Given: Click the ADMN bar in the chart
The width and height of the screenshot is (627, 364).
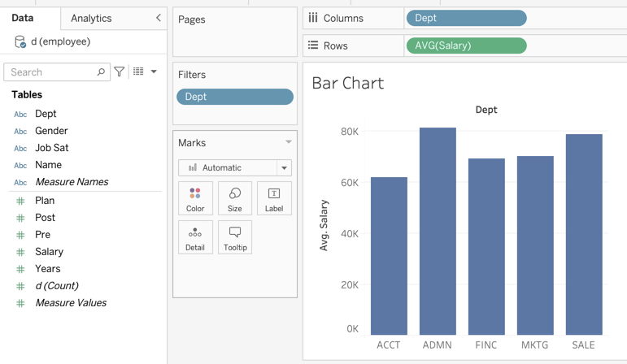Looking at the screenshot, I should [x=438, y=231].
